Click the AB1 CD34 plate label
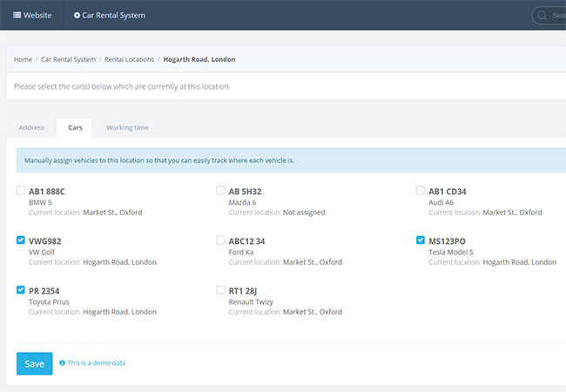Viewport: 566px width, 392px height. (x=448, y=192)
